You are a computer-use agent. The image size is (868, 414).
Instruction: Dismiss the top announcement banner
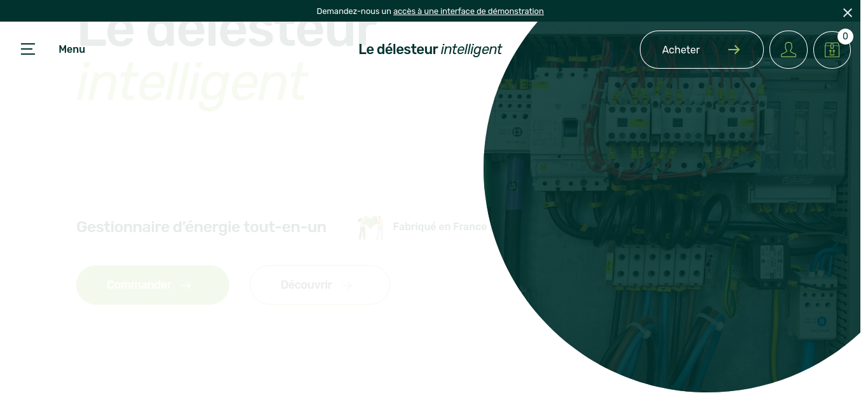pyautogui.click(x=847, y=13)
